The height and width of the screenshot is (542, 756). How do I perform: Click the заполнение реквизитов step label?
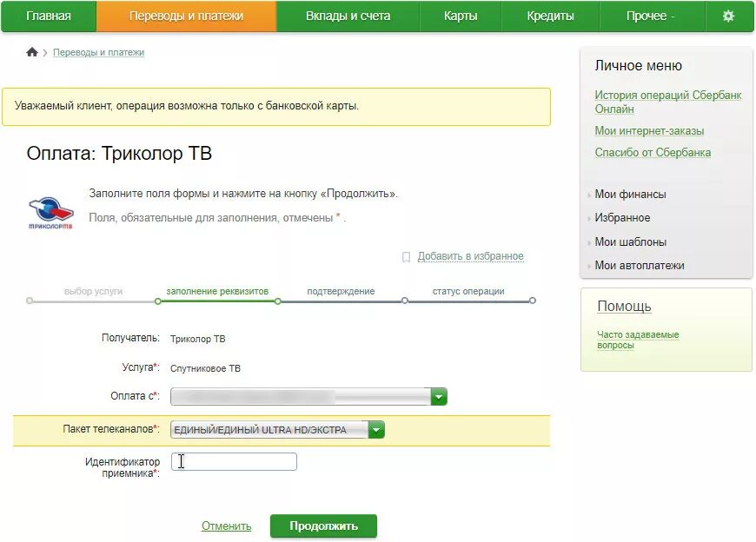tap(217, 291)
